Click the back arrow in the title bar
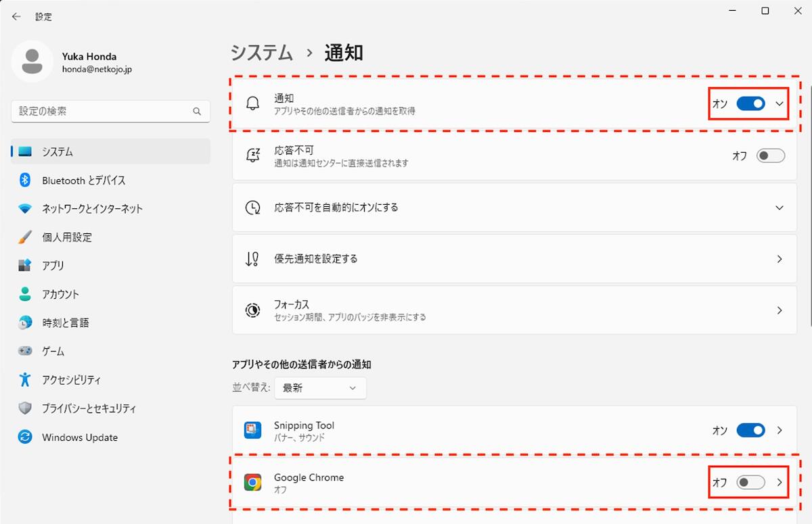The image size is (812, 524). pos(16,17)
